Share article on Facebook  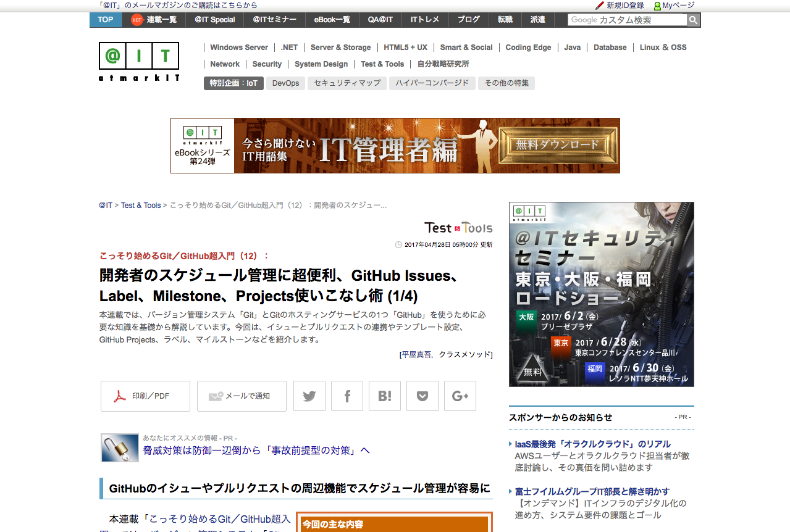coord(347,396)
